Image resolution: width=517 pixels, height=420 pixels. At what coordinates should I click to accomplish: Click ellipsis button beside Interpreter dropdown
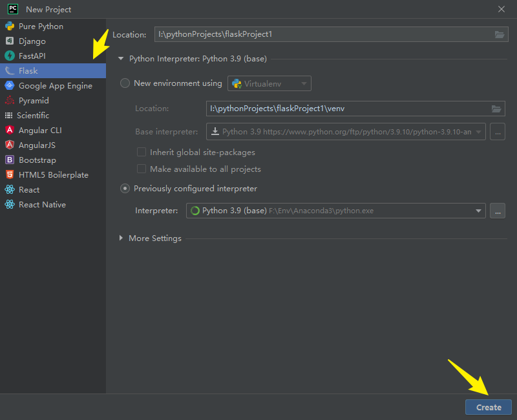click(x=498, y=211)
